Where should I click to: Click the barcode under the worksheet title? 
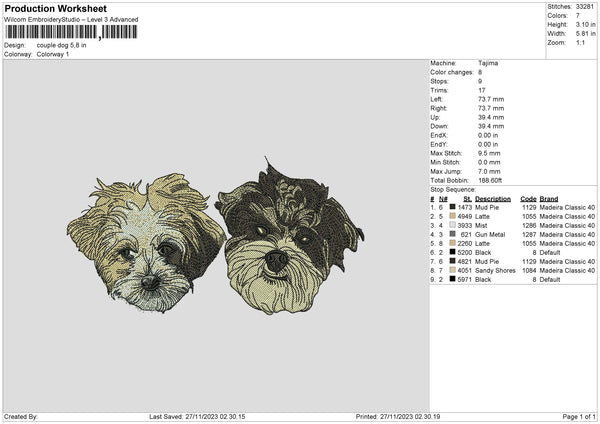[65, 31]
